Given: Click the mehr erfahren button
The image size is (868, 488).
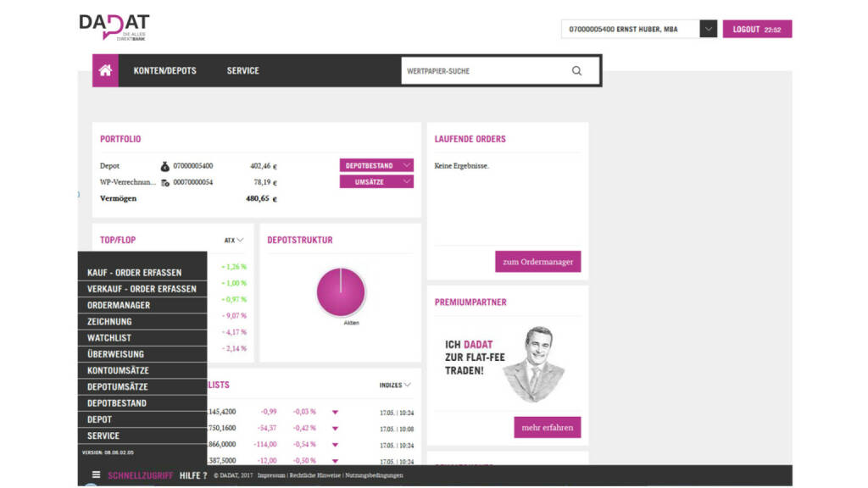Looking at the screenshot, I should (x=547, y=428).
